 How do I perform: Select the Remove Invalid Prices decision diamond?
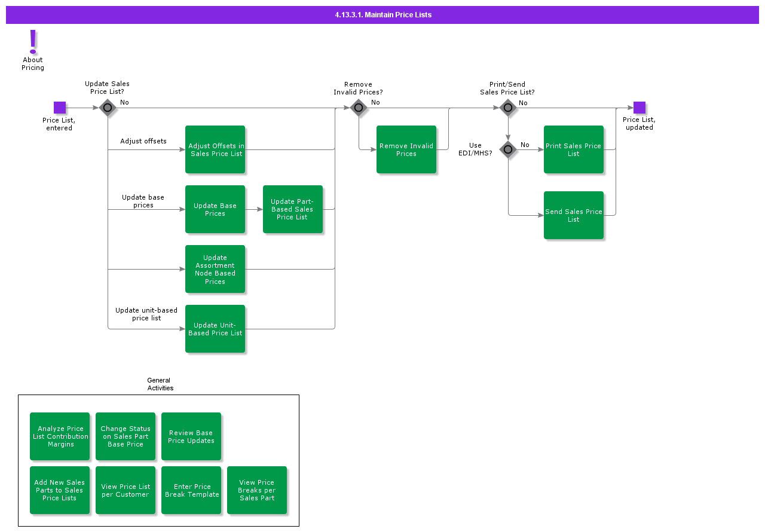tap(359, 108)
